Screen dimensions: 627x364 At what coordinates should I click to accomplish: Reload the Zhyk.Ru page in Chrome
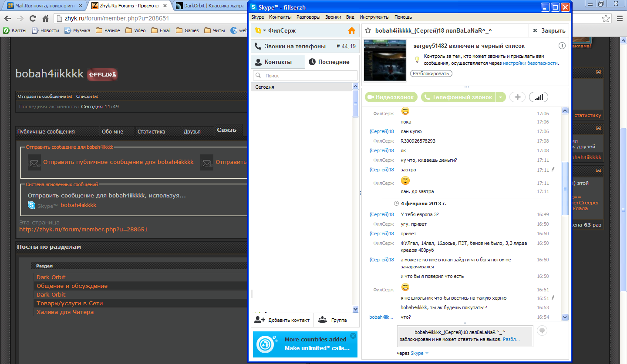click(33, 19)
